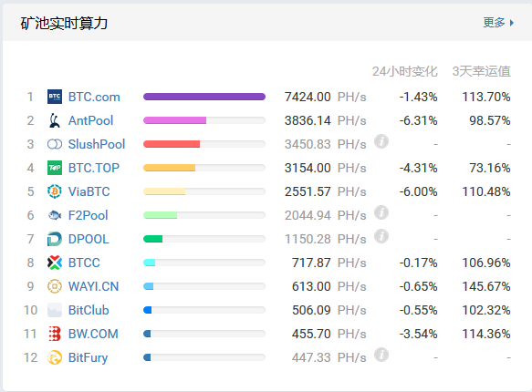Screen dimensions: 532x392
Task: Click the 3天幸运值 column header
Action: pyautogui.click(x=482, y=71)
